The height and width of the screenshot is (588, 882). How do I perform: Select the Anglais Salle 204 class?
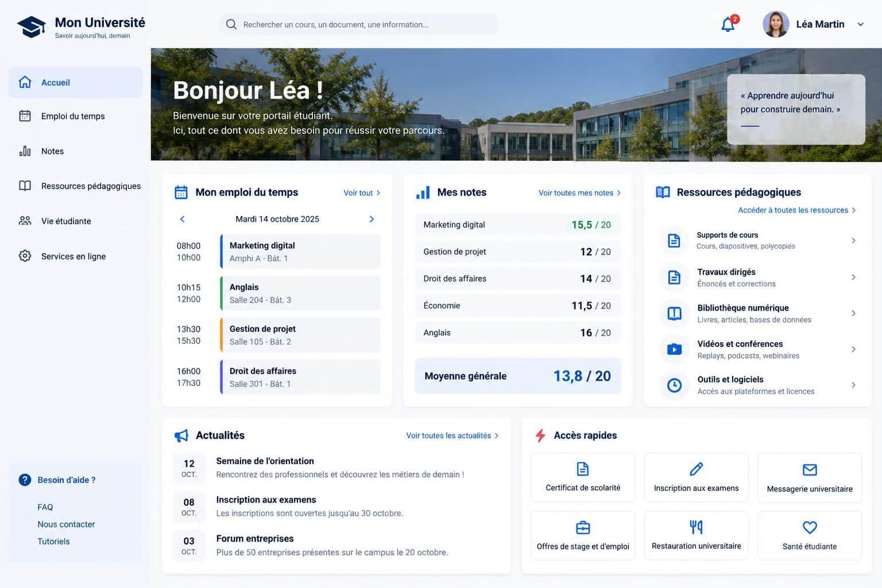pyautogui.click(x=300, y=293)
